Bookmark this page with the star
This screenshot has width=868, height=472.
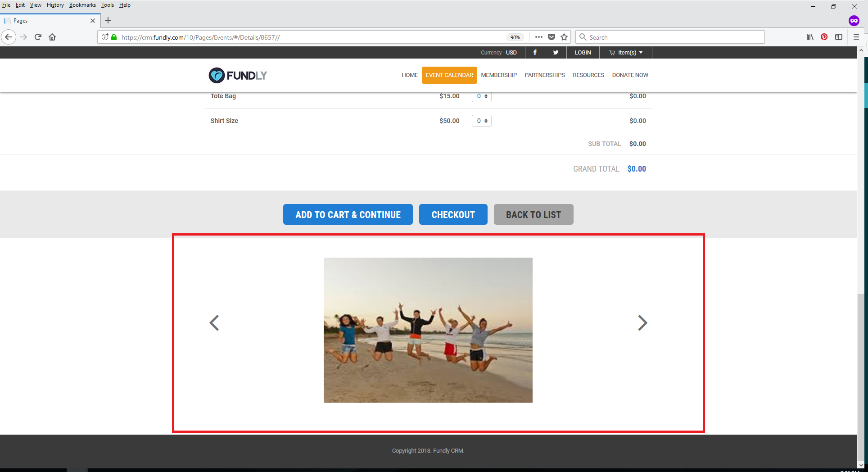[x=564, y=37]
